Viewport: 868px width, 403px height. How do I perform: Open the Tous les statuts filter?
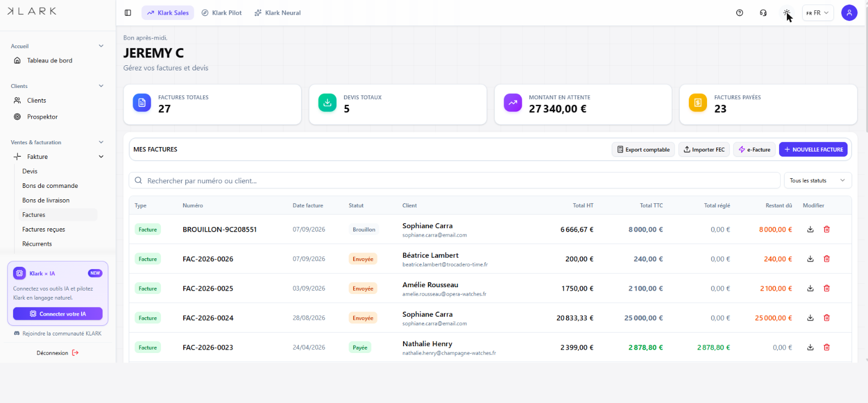coord(818,180)
